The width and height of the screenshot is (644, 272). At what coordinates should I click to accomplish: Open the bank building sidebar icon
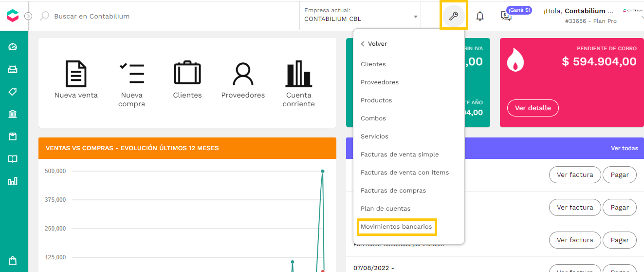(x=13, y=114)
